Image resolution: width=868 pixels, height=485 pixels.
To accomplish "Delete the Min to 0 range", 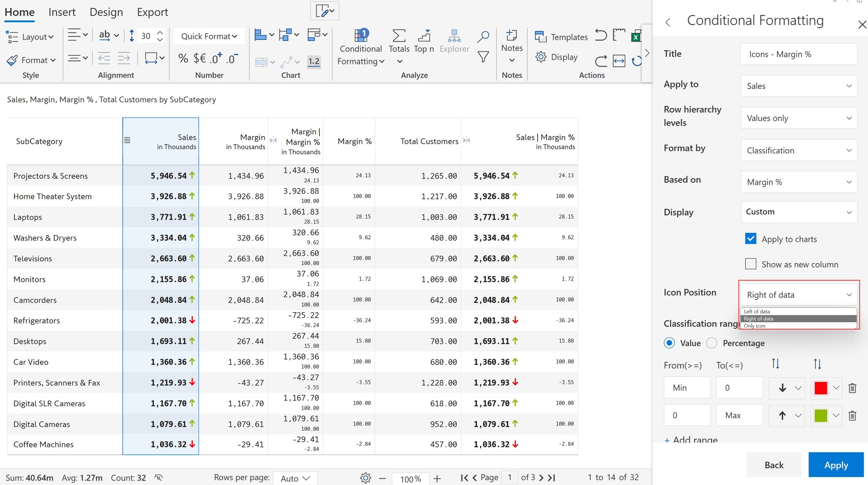I will 852,388.
